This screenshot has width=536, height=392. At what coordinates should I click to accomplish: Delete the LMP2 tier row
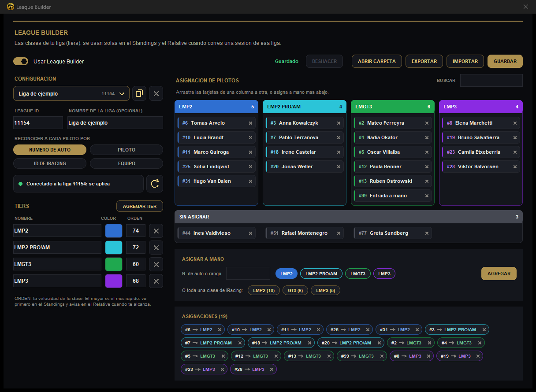156,231
